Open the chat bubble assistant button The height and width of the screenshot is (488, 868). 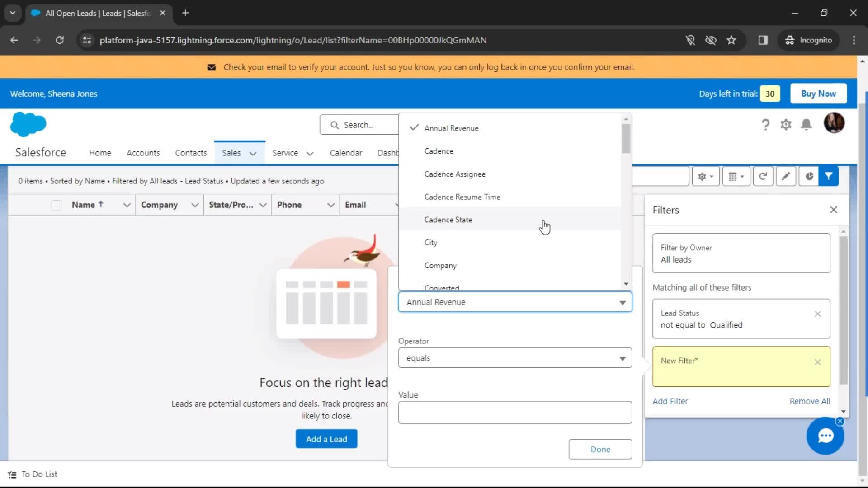[825, 436]
